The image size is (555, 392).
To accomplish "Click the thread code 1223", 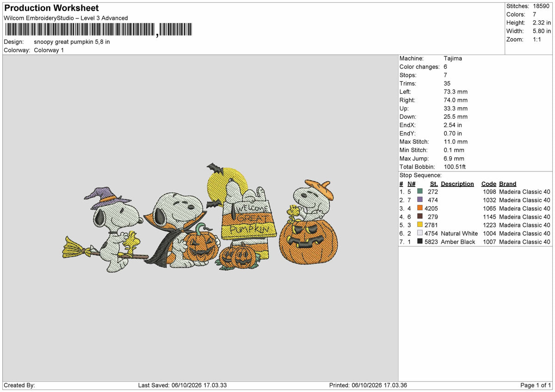I will (x=489, y=225).
